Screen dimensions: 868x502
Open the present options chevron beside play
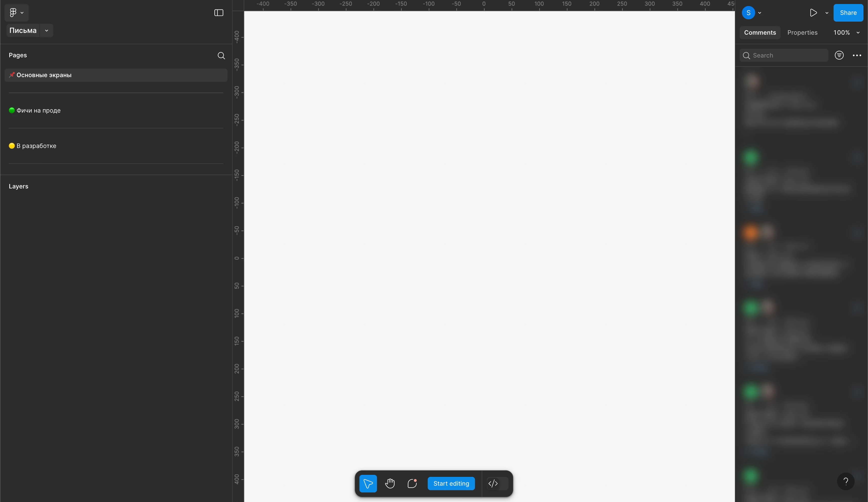(x=827, y=13)
